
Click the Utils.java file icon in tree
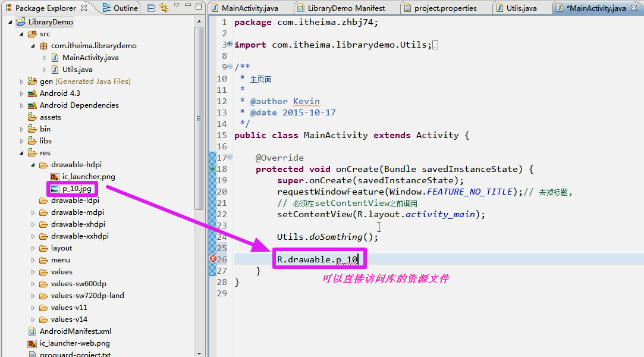55,70
